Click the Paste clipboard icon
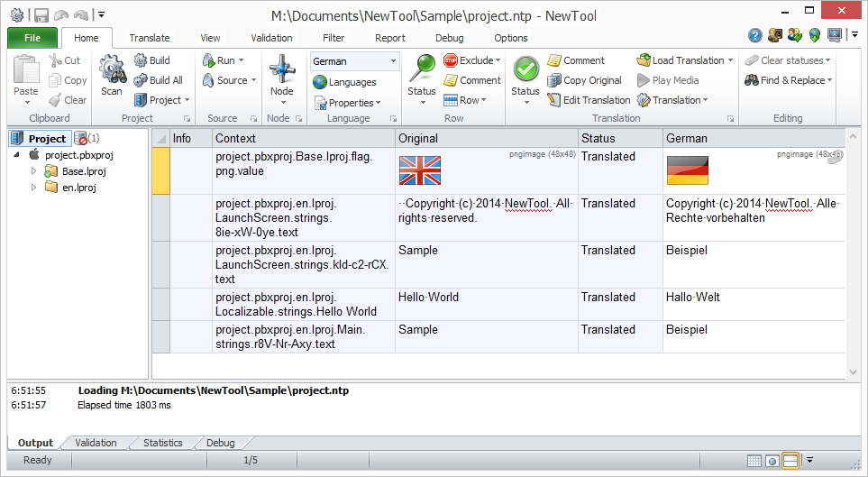The width and height of the screenshot is (868, 477). [25, 70]
